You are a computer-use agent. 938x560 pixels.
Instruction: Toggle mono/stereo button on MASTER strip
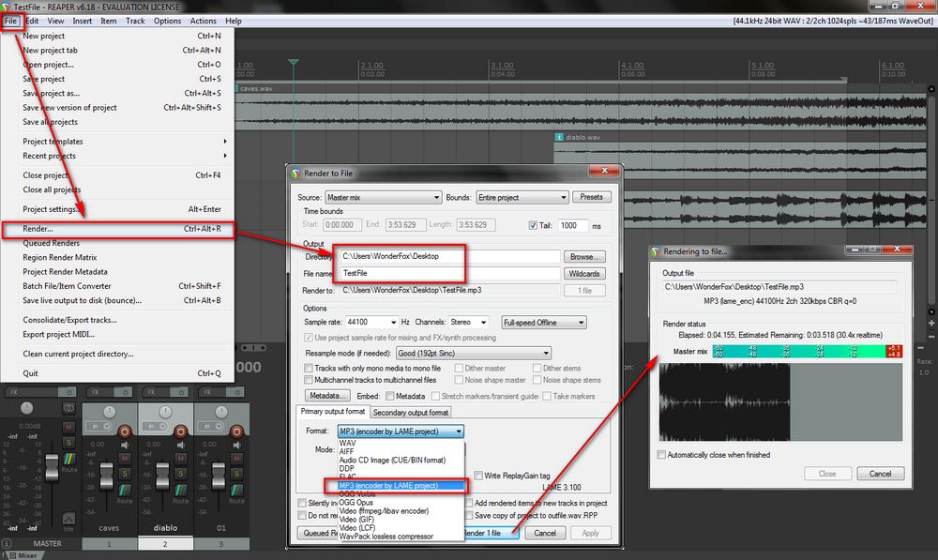point(68,408)
